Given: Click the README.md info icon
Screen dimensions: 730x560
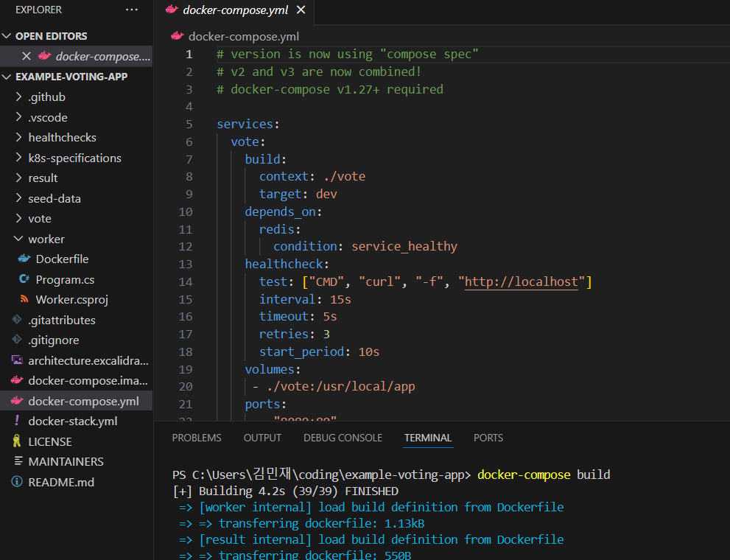Looking at the screenshot, I should pos(17,481).
